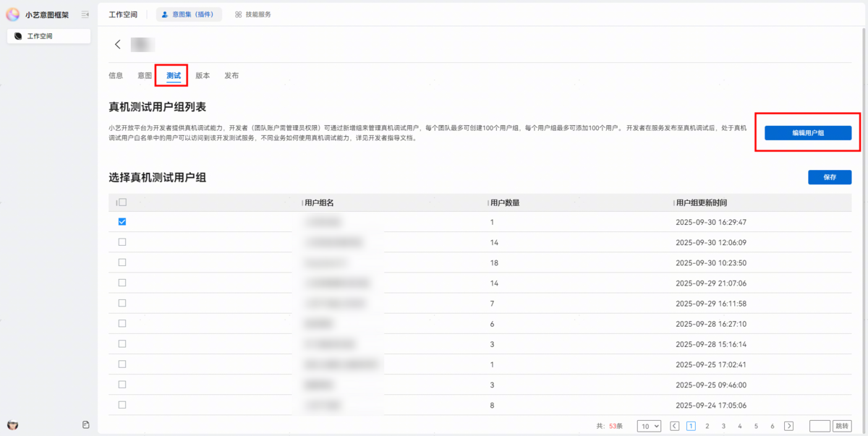Open 技能服务 from the top bar

[x=253, y=14]
